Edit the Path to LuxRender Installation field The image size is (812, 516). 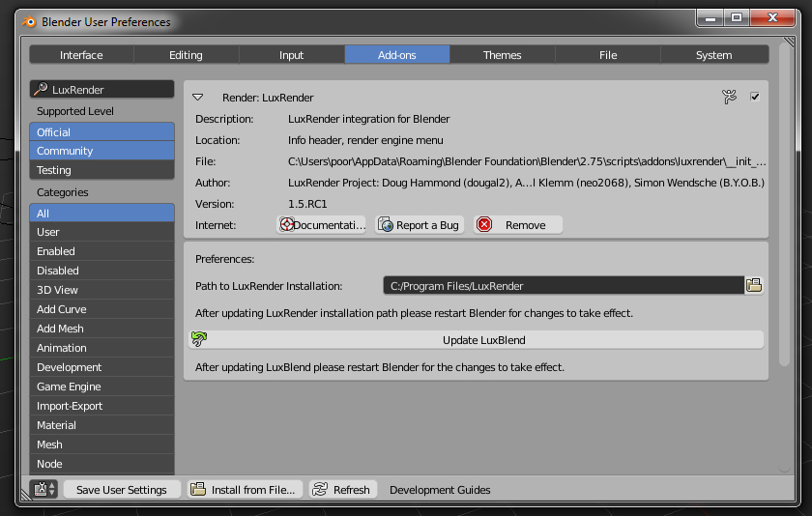coord(564,286)
